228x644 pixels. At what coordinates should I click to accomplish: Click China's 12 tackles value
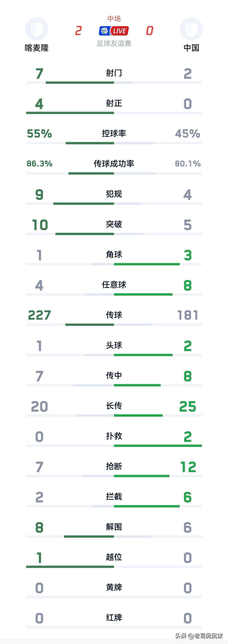click(x=188, y=467)
